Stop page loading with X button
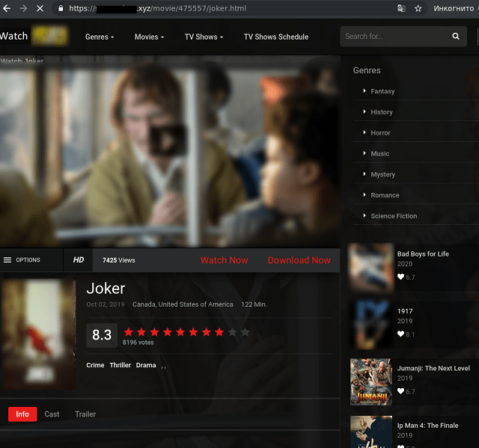Screen dimensions: 479x448 (40, 8)
